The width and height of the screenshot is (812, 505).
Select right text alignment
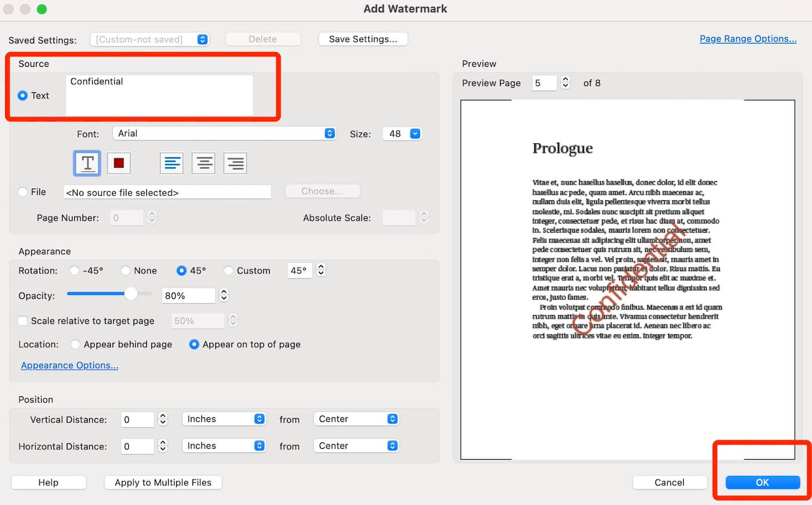coord(235,163)
